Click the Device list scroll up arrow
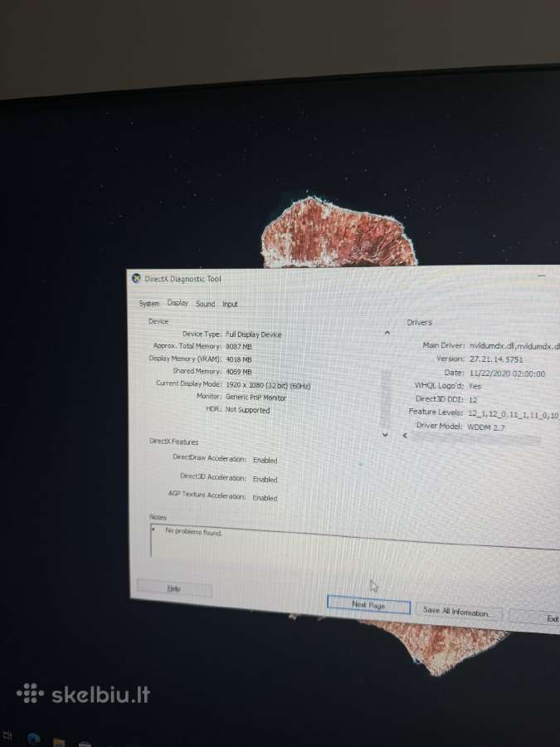Image resolution: width=560 pixels, height=747 pixels. 387,333
